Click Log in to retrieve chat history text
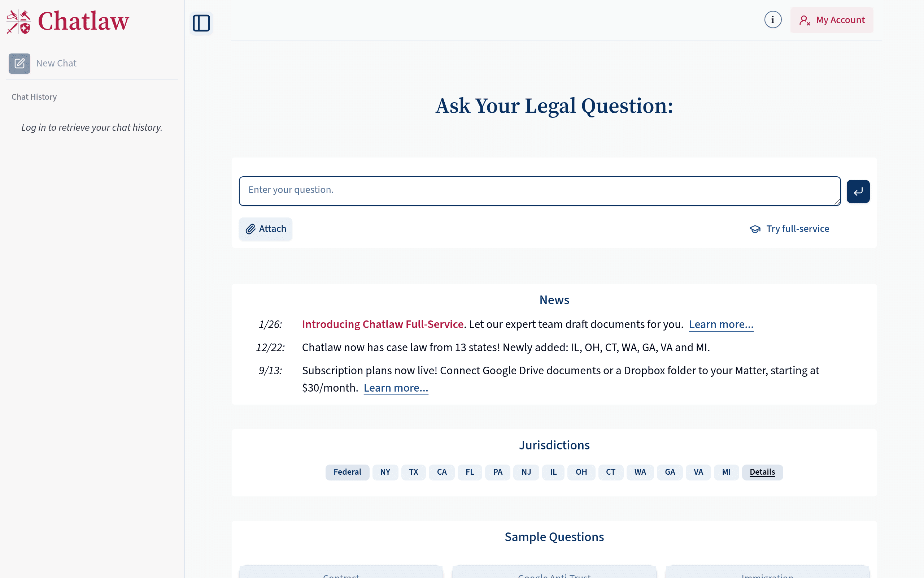 (92, 128)
